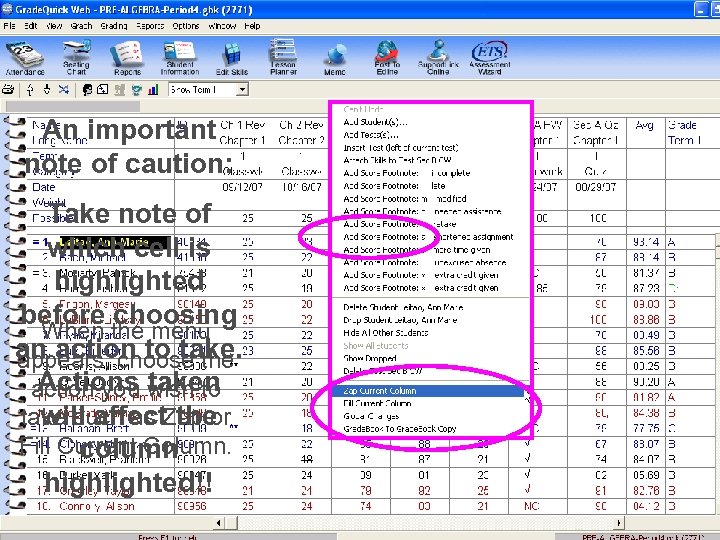Open the Edit menu
This screenshot has height=540, width=720.
[30, 26]
